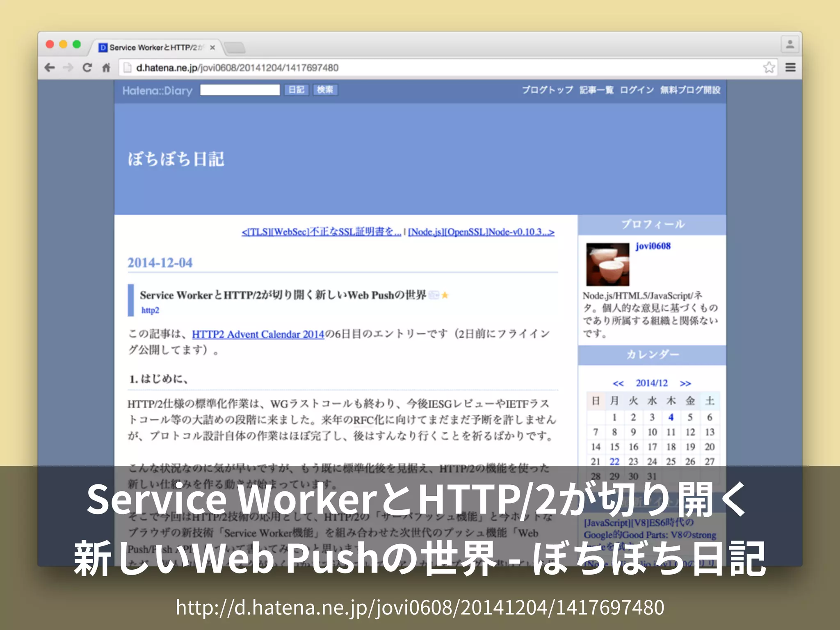Close the Service Worker browser tab

pos(212,48)
